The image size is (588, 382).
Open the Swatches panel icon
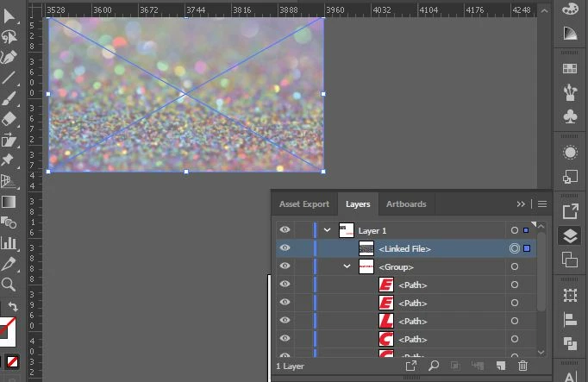pyautogui.click(x=570, y=69)
